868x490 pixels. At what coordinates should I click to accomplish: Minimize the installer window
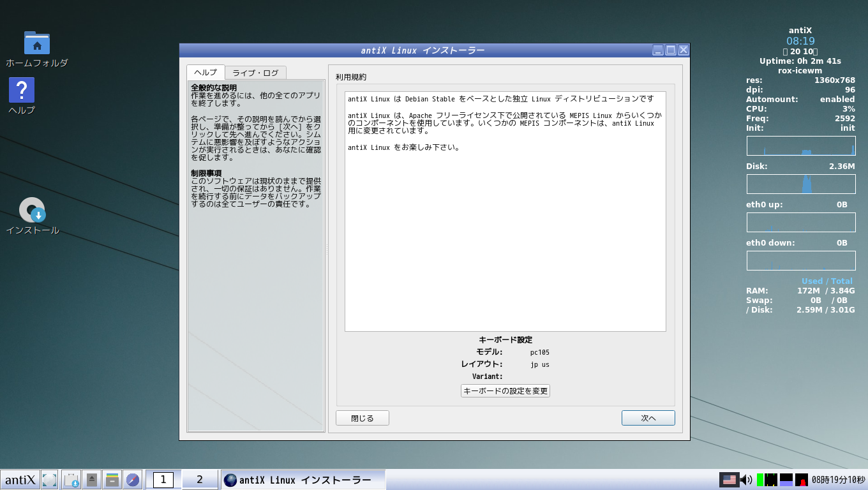pos(658,50)
